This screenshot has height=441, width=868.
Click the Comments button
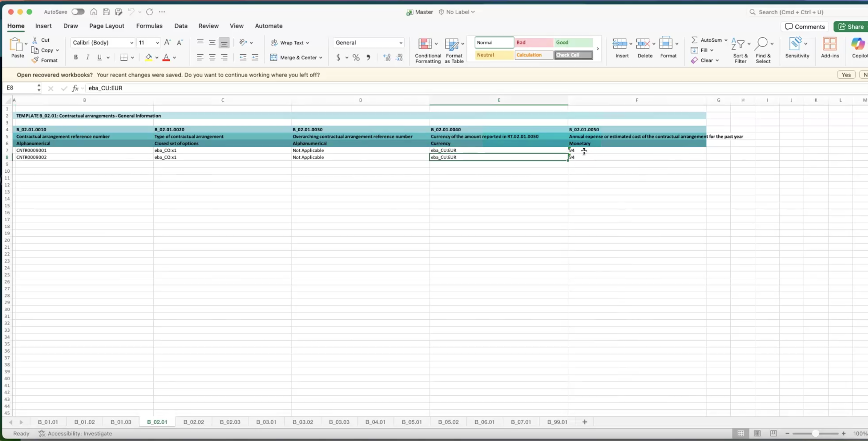pyautogui.click(x=805, y=27)
